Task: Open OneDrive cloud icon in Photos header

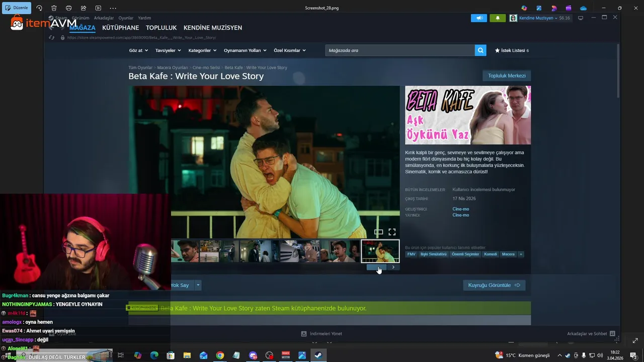Action: 583,8
